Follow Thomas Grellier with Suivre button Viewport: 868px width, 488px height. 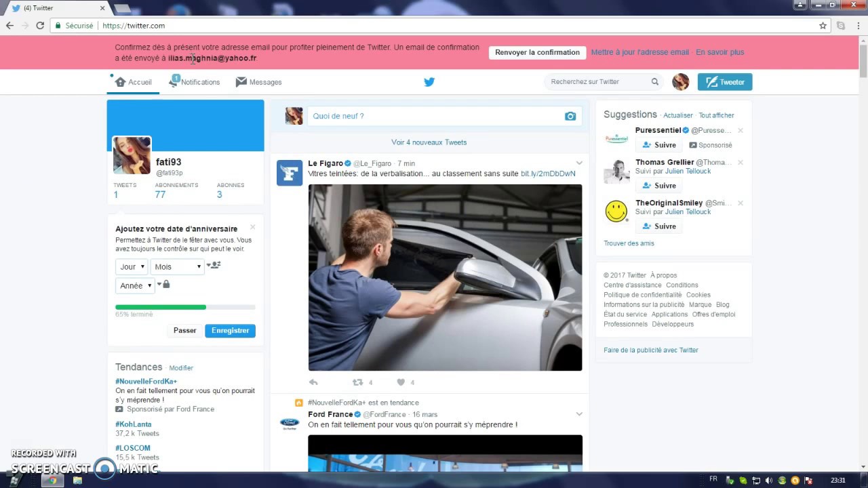pos(658,186)
